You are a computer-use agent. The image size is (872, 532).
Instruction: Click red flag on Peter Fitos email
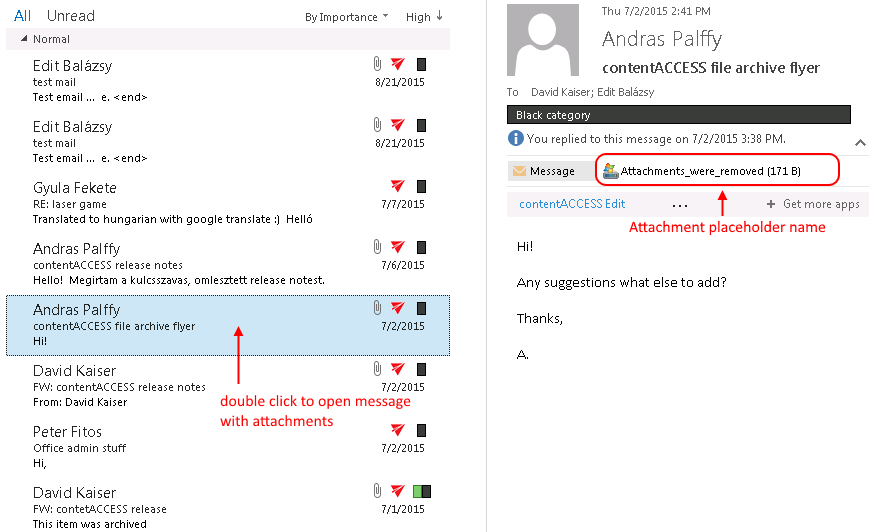398,431
